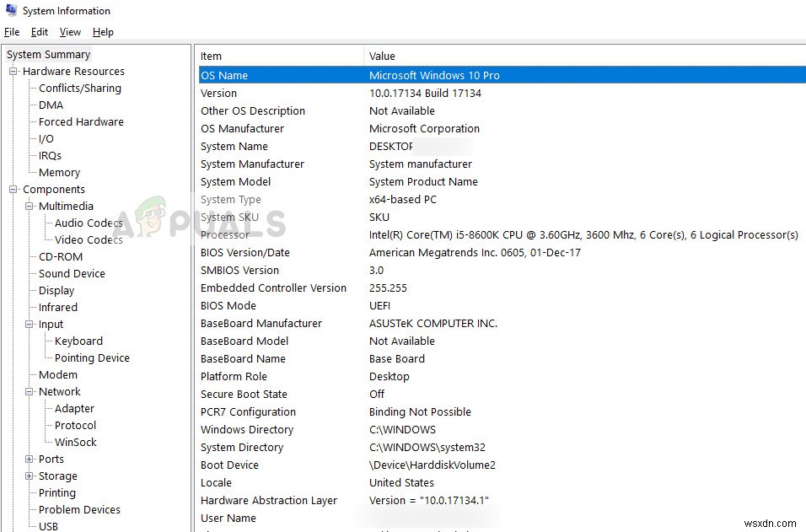Select the DMA tree item

(x=51, y=105)
